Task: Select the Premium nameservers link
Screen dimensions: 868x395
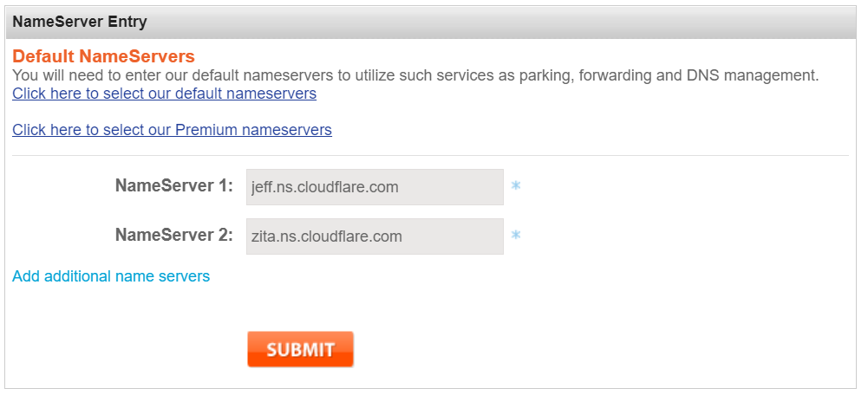Action: click(x=172, y=130)
